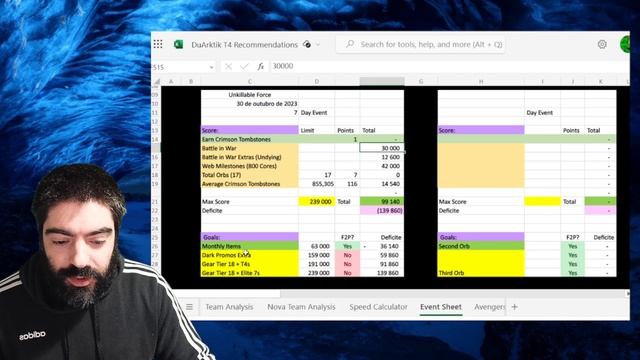Image resolution: width=640 pixels, height=360 pixels.
Task: Click the Excel logo icon
Action: pos(178,44)
